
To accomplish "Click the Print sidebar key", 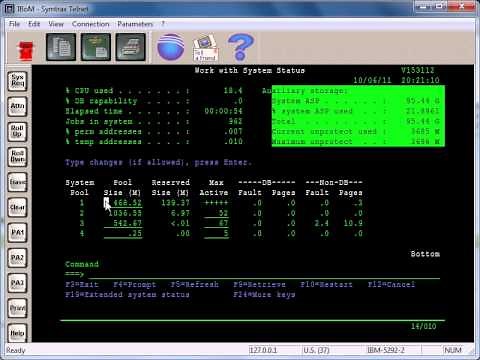I will coord(17,308).
